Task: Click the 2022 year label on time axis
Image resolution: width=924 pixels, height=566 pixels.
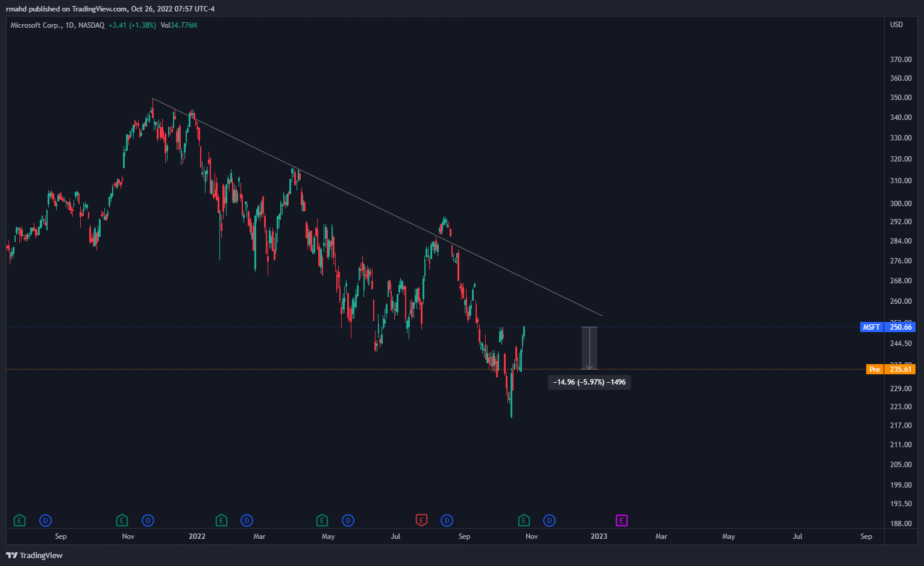Action: [x=197, y=536]
